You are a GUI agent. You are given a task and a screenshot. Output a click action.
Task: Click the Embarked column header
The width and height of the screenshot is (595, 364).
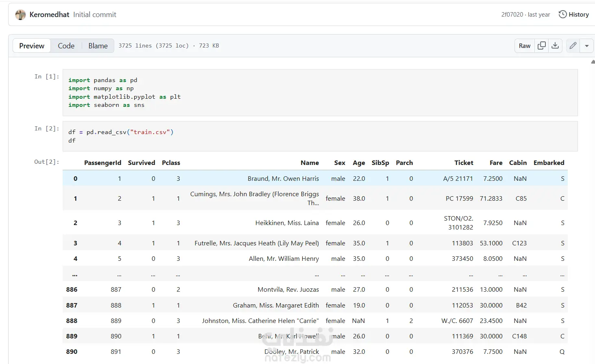pyautogui.click(x=549, y=162)
